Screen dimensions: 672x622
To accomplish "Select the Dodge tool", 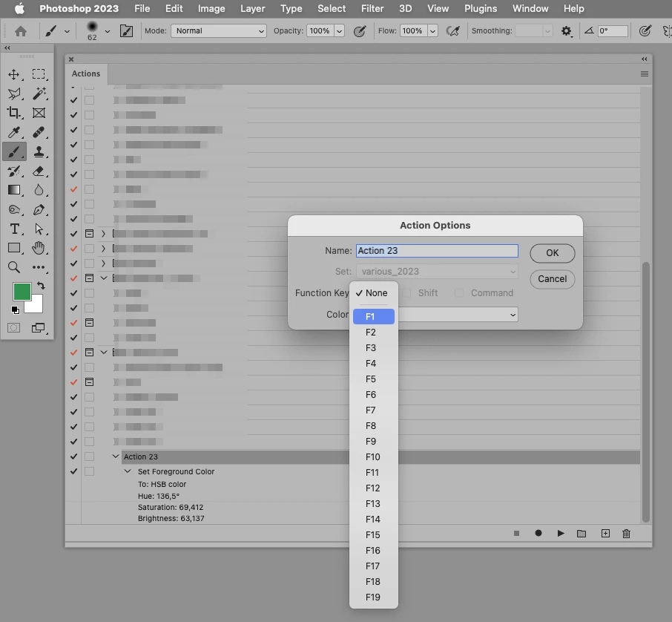I will coord(13,210).
